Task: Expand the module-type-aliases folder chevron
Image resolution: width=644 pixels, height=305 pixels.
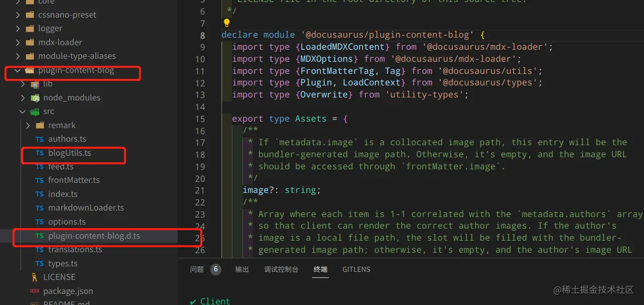Action: tap(18, 56)
